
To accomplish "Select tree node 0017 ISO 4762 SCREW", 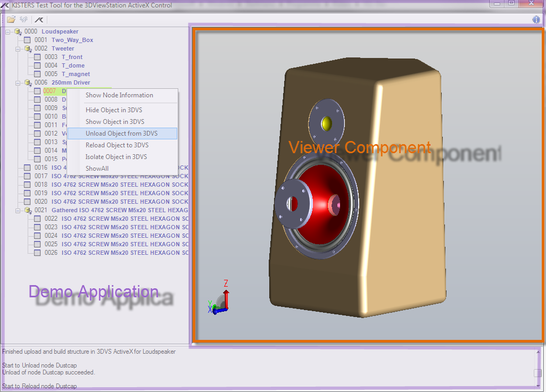I will point(111,176).
